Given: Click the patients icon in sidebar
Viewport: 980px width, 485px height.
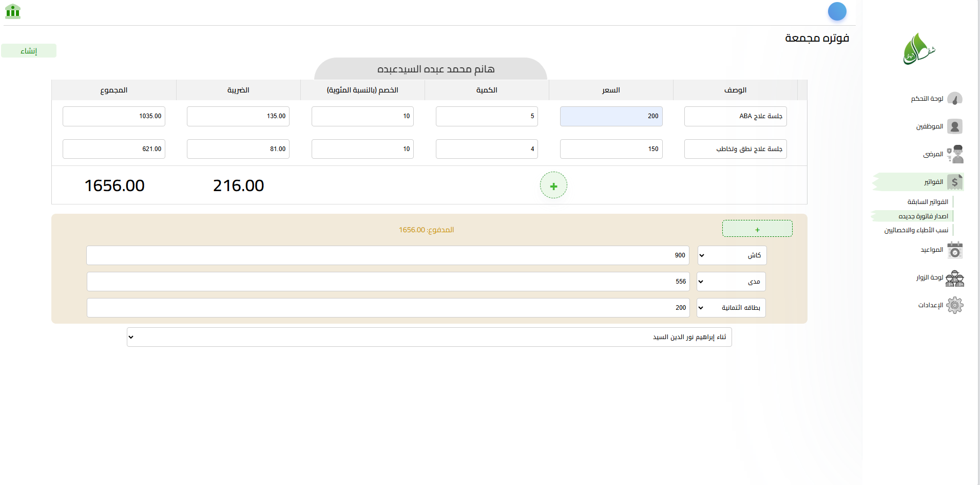Looking at the screenshot, I should point(954,154).
